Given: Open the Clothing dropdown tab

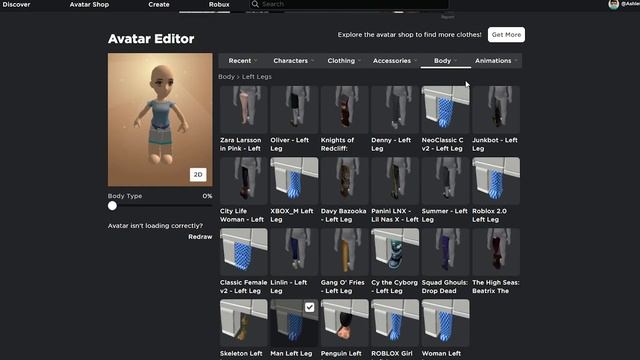Looking at the screenshot, I should coord(344,61).
